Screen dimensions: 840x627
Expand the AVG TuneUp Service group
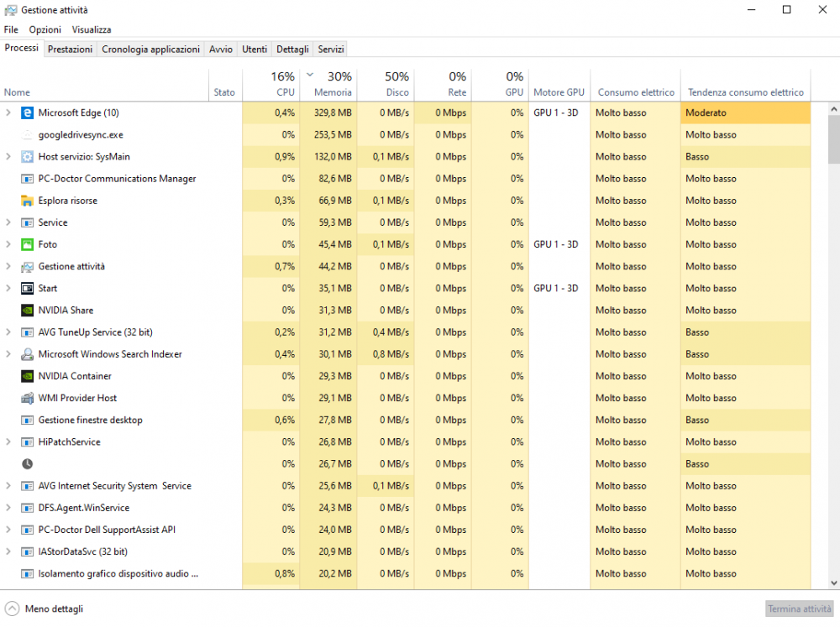coord(8,332)
